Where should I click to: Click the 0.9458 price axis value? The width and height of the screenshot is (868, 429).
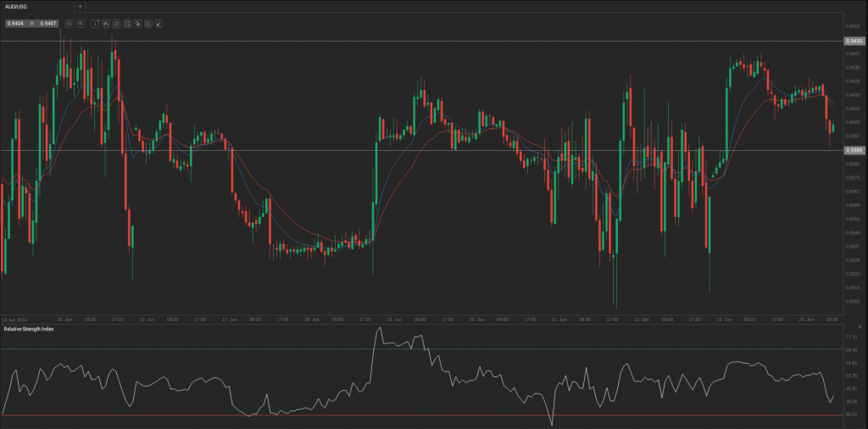[x=853, y=26]
